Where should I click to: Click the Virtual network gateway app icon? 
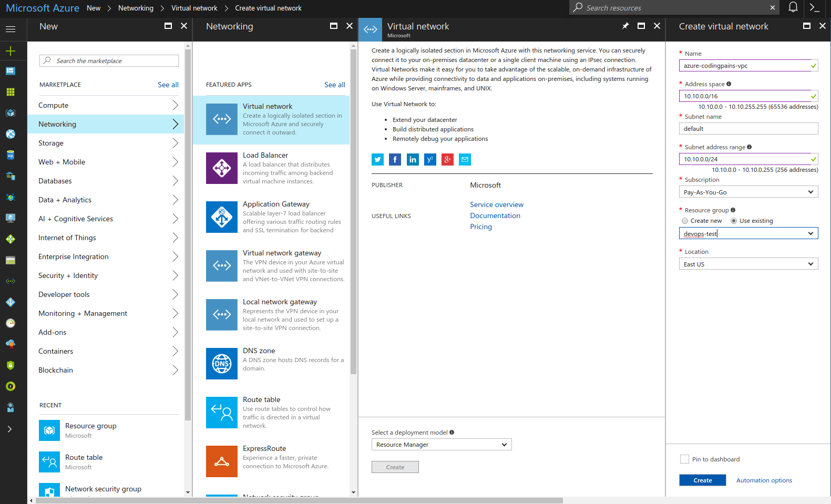222,266
